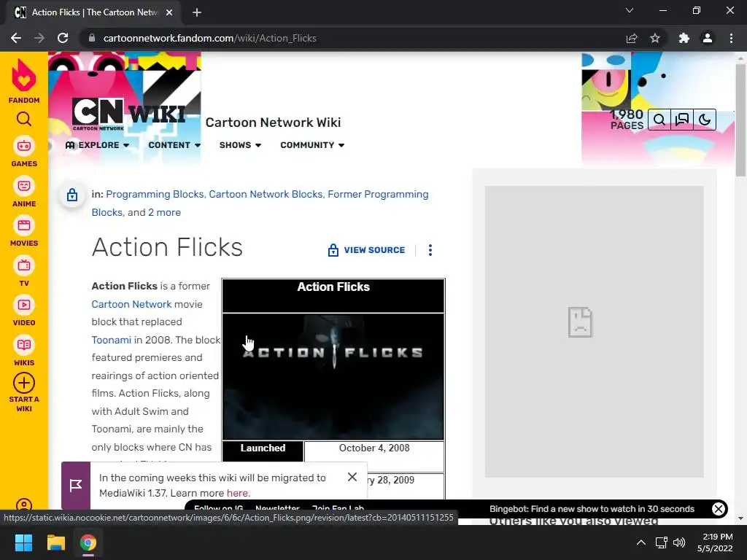
Task: Open the wiki Discuss chat icon
Action: pyautogui.click(x=682, y=120)
